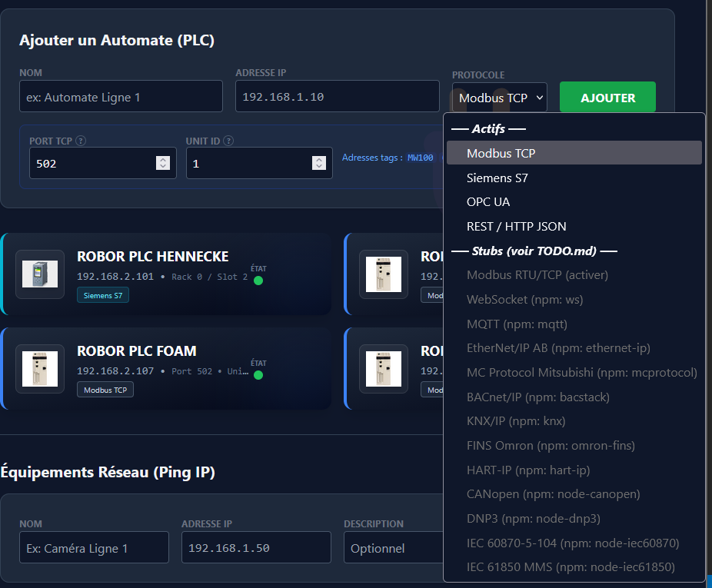712x588 pixels.
Task: Click IP address 192.168.2.107
Action: (x=115, y=371)
